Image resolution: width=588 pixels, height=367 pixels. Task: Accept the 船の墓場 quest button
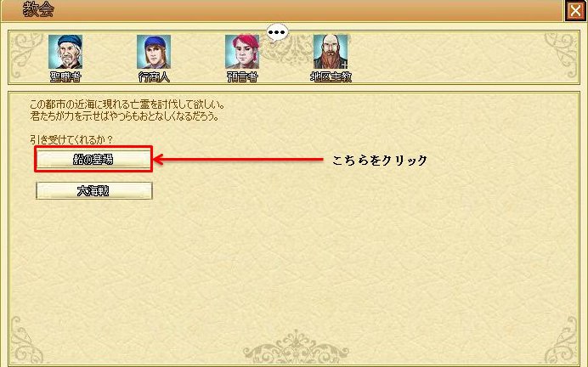pyautogui.click(x=93, y=160)
